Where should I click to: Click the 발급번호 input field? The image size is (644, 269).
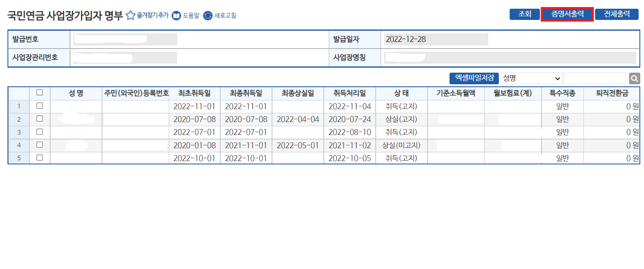pos(125,39)
